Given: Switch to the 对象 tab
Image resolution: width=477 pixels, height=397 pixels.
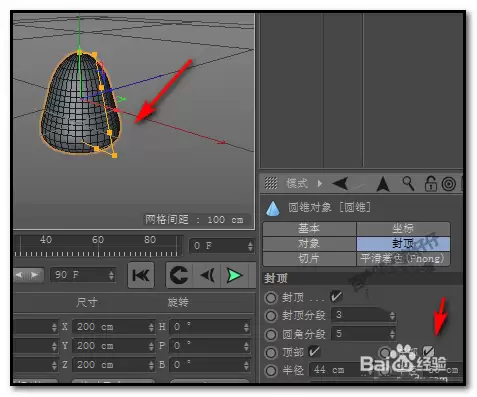Looking at the screenshot, I should [x=309, y=244].
